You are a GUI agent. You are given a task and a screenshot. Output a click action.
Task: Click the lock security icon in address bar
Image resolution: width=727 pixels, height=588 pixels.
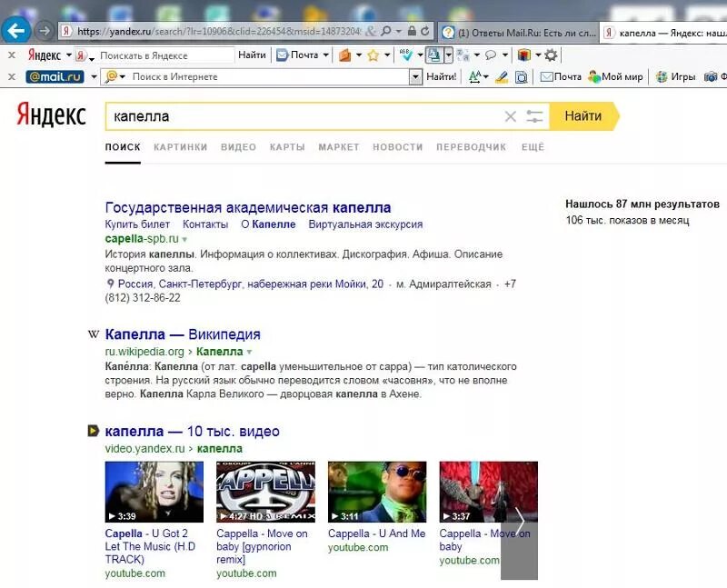(x=412, y=31)
